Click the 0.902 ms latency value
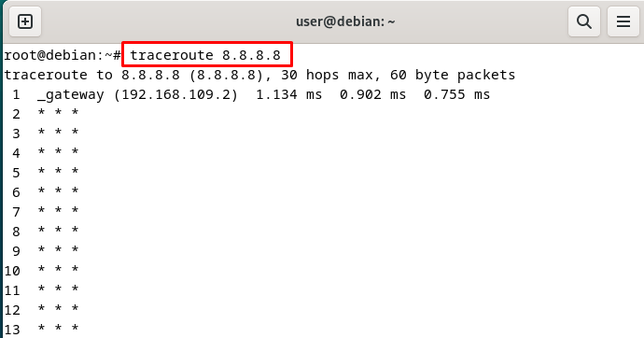644x338 pixels. (x=373, y=94)
